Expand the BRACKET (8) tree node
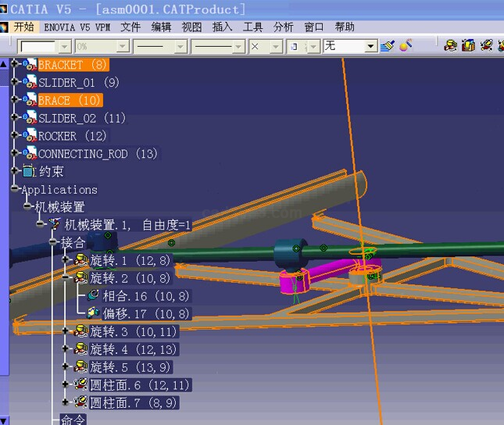The image size is (504, 425). point(15,64)
